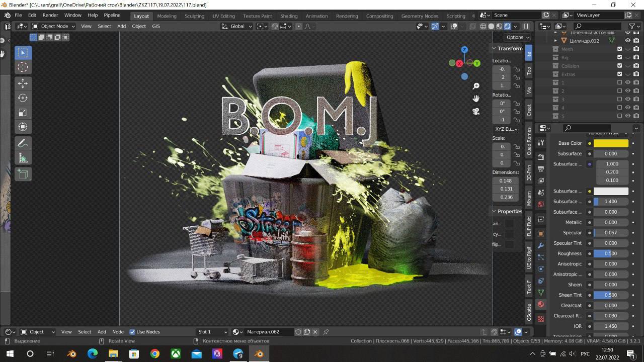Click the yellow Base Color swatch
The image size is (644, 362).
[x=611, y=143]
